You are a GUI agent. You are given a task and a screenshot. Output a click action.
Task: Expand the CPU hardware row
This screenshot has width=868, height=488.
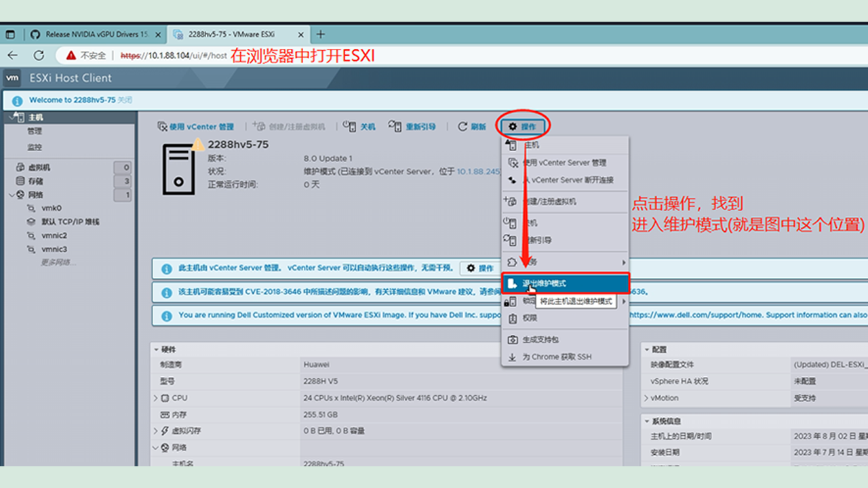(157, 399)
